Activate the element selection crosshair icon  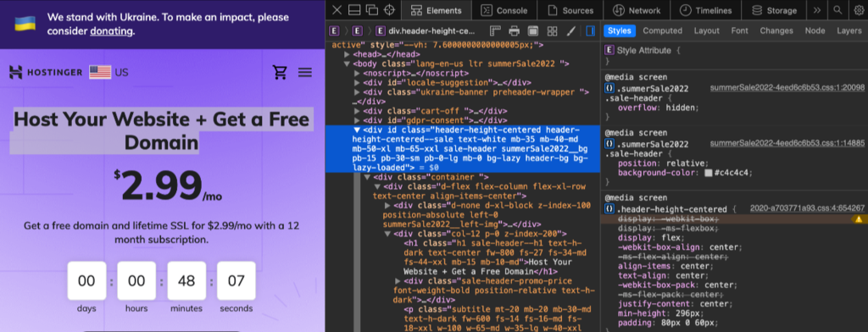tap(390, 10)
